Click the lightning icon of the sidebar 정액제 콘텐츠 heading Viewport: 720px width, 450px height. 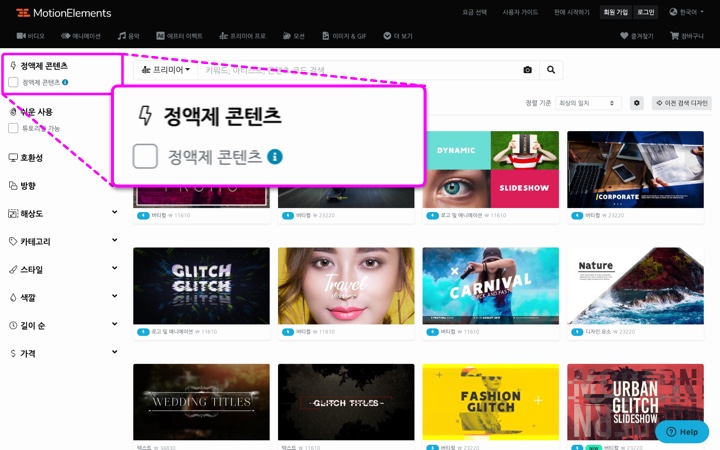(13, 66)
